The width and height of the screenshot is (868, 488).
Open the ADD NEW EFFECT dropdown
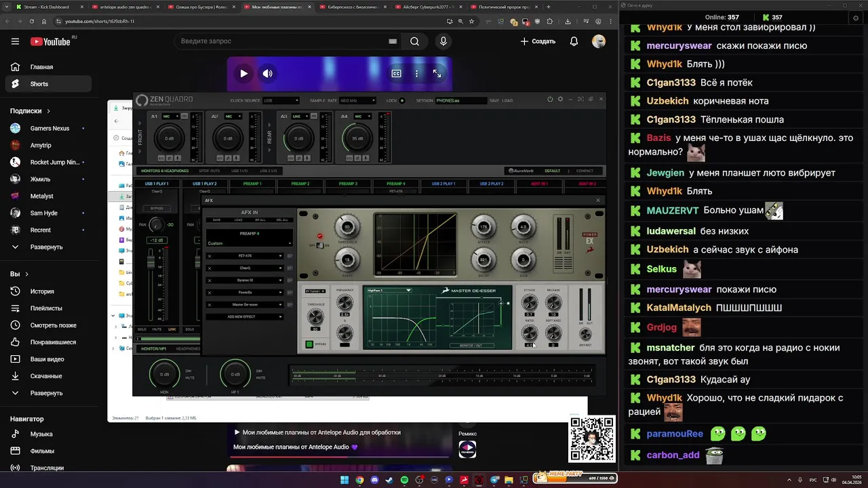pos(245,317)
